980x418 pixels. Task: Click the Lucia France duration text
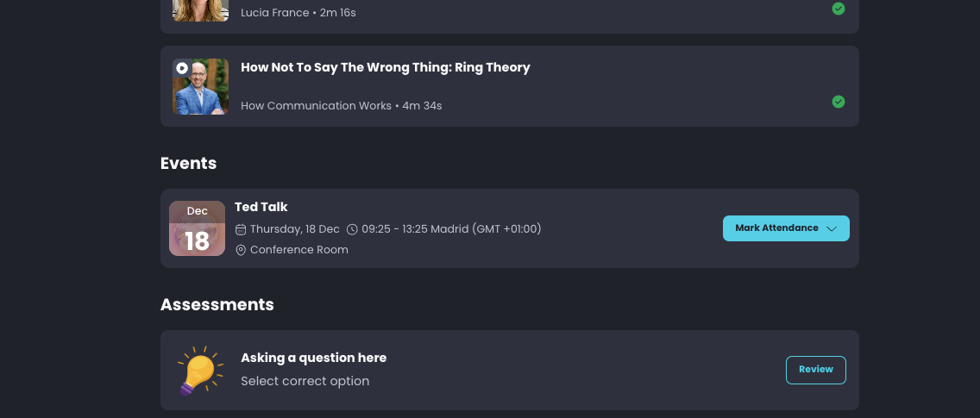[x=337, y=12]
